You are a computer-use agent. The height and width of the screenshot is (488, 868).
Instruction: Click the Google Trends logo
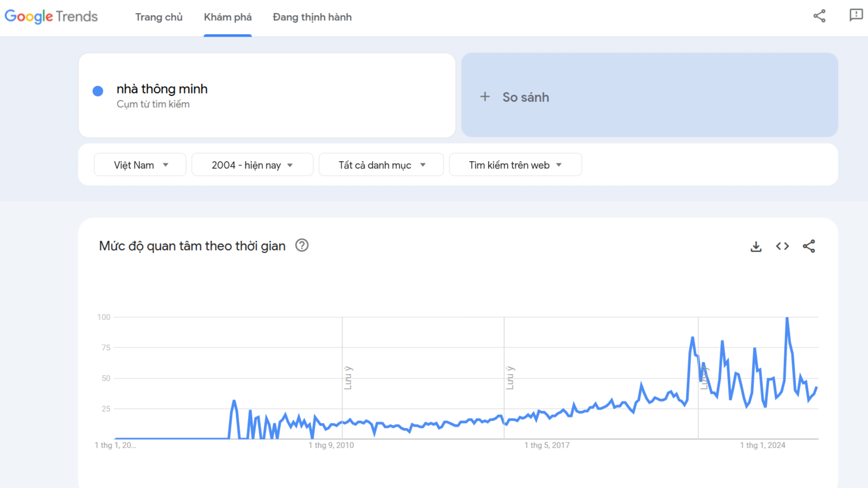51,17
